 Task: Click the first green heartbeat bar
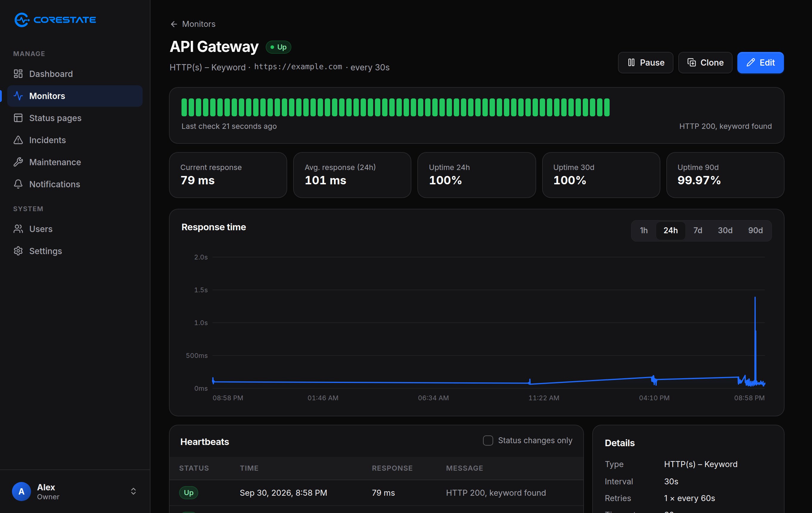pyautogui.click(x=184, y=107)
